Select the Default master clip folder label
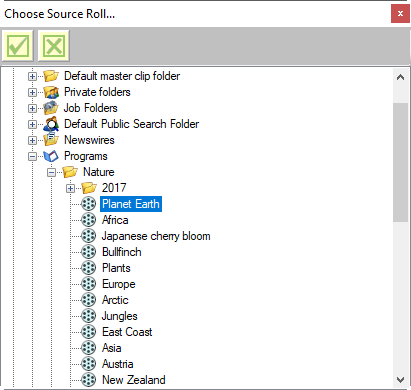Image resolution: width=411 pixels, height=390 pixels. (122, 76)
